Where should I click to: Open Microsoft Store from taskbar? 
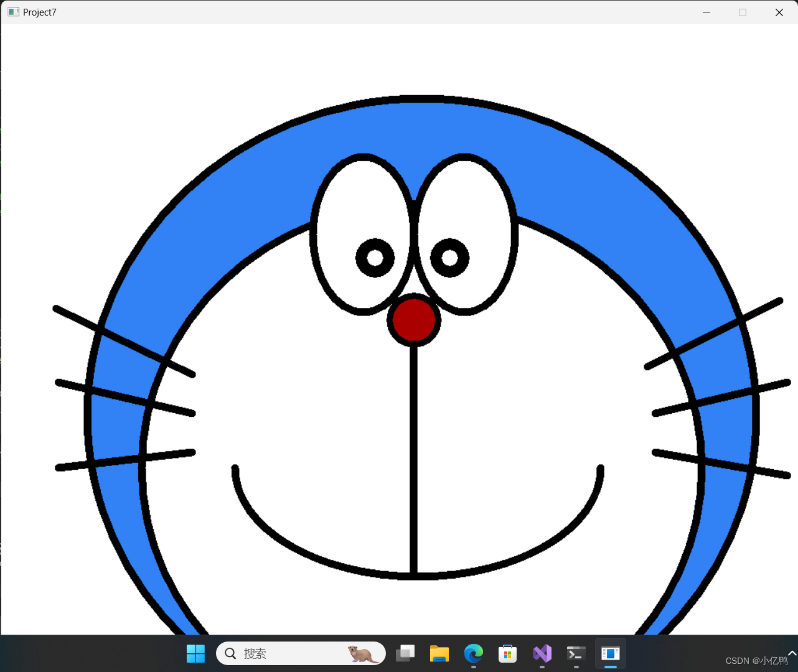click(508, 653)
